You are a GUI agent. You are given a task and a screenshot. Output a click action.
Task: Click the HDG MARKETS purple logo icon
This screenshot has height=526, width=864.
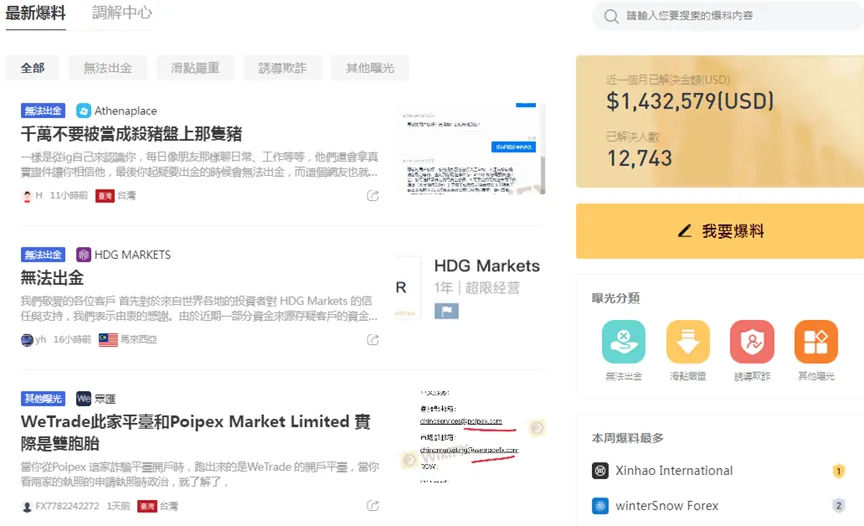[x=83, y=254]
